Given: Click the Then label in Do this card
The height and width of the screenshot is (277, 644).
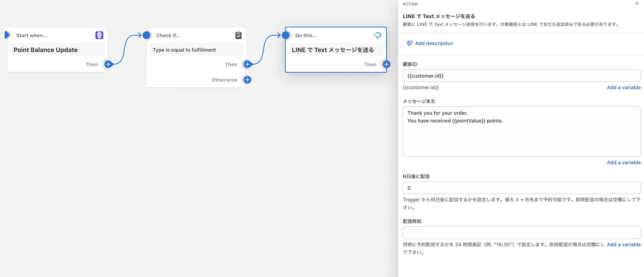Looking at the screenshot, I should [x=370, y=64].
